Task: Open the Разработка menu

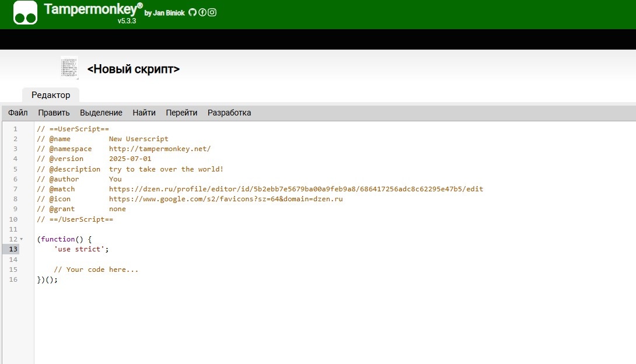Action: click(x=229, y=113)
